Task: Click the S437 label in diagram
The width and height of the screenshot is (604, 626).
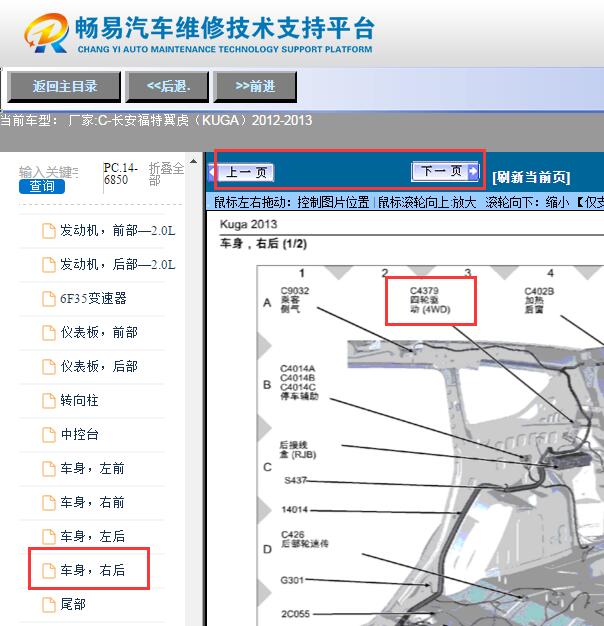Action: click(295, 480)
